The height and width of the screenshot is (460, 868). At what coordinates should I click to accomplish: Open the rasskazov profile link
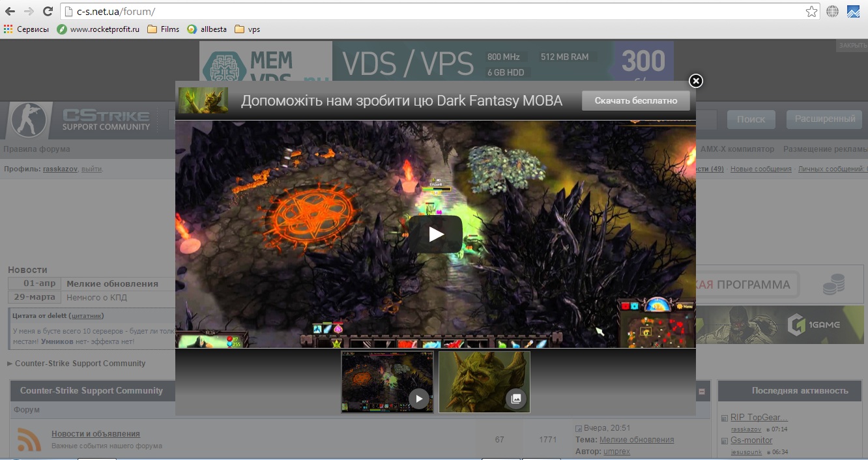pos(60,169)
